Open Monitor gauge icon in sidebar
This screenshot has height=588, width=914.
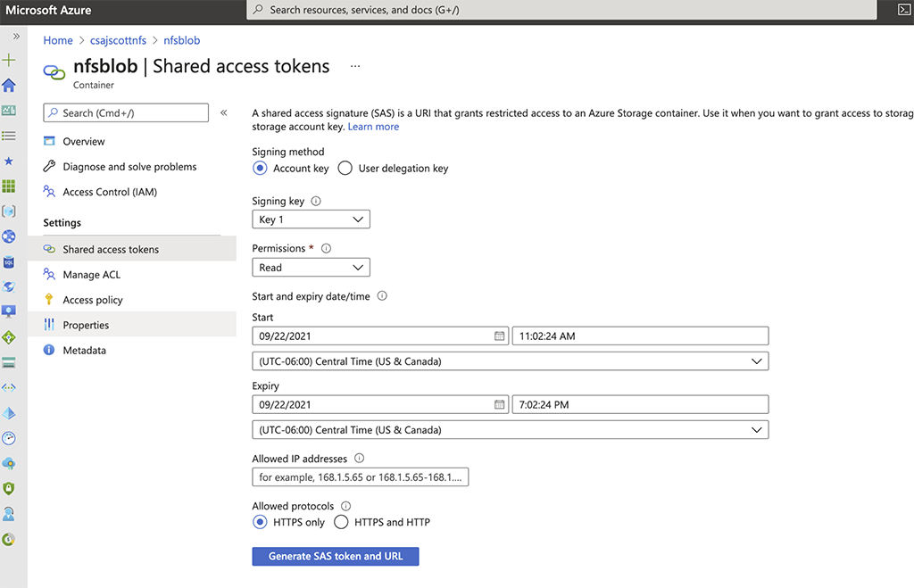coord(9,438)
